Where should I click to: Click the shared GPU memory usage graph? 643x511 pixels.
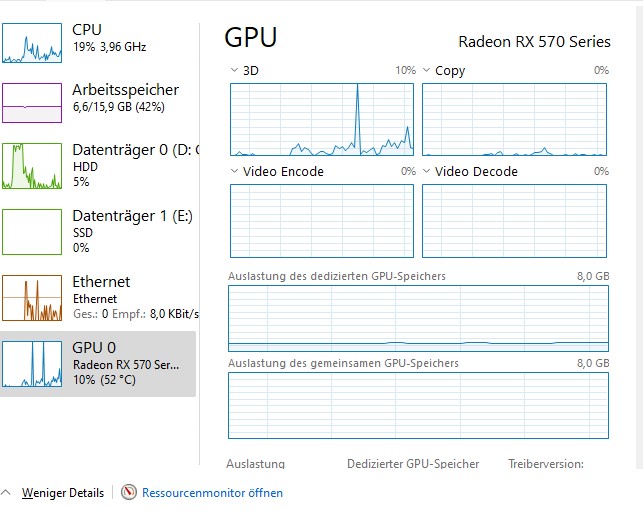[x=418, y=406]
